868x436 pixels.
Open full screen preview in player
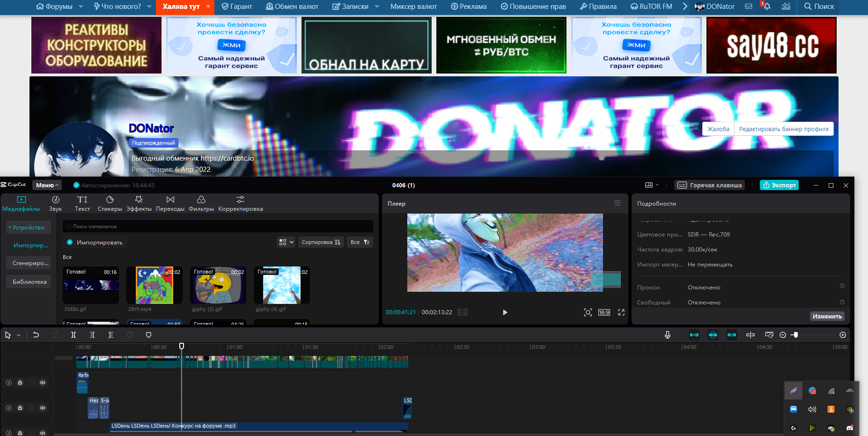(x=621, y=312)
